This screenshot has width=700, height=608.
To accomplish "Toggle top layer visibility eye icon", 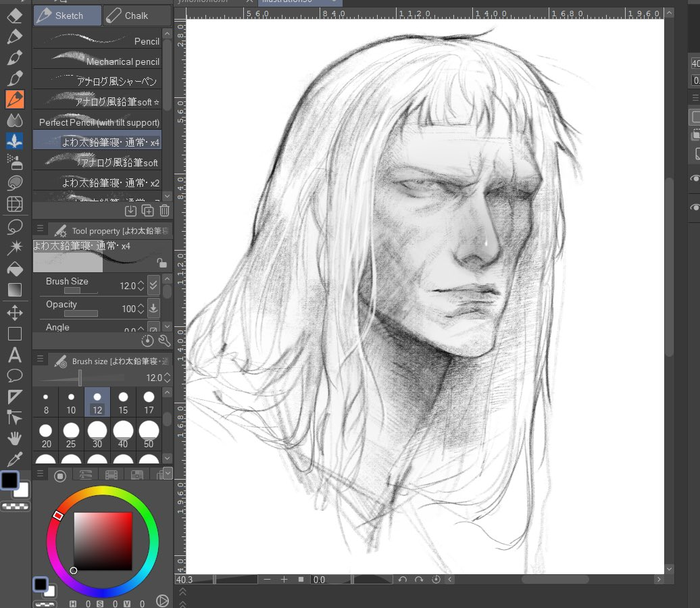I will (x=694, y=178).
